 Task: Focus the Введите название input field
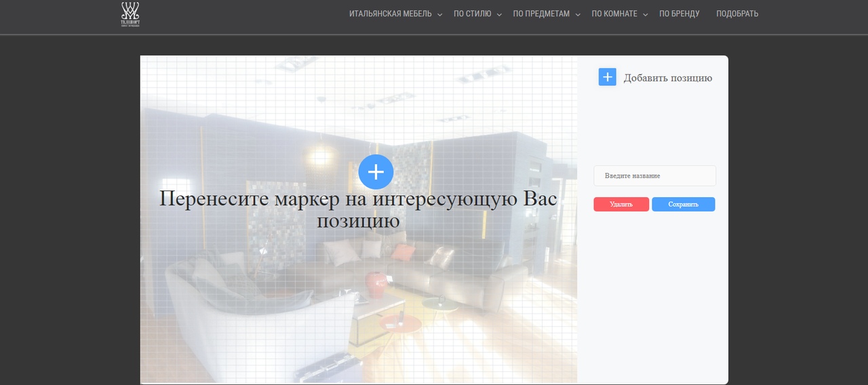[654, 176]
